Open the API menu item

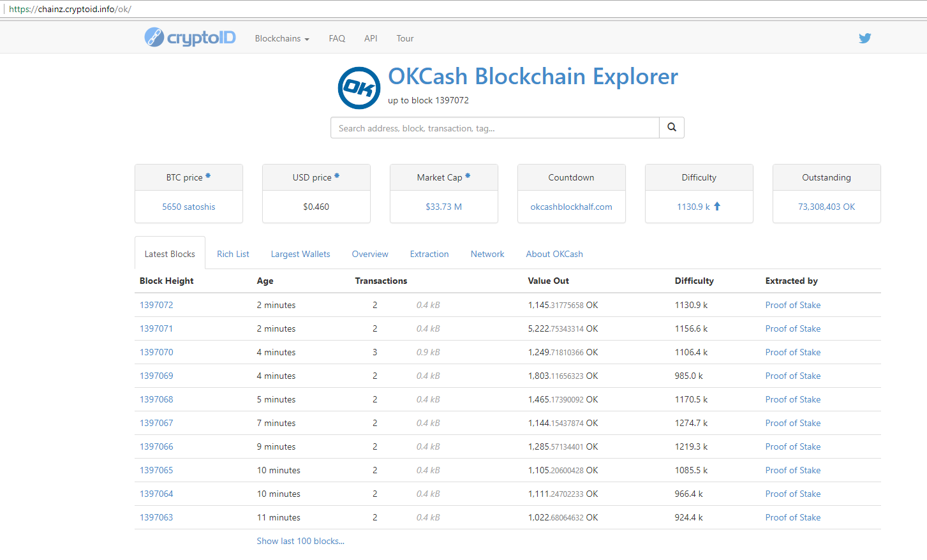click(x=371, y=38)
